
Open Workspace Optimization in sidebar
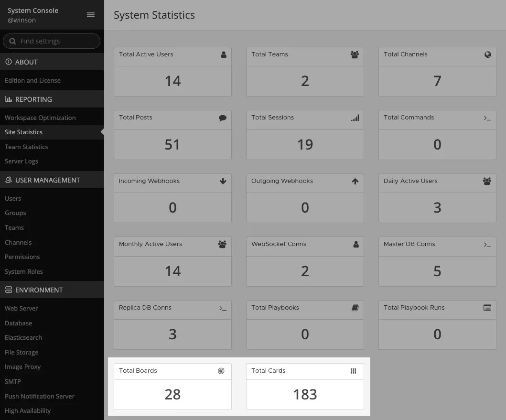click(40, 118)
